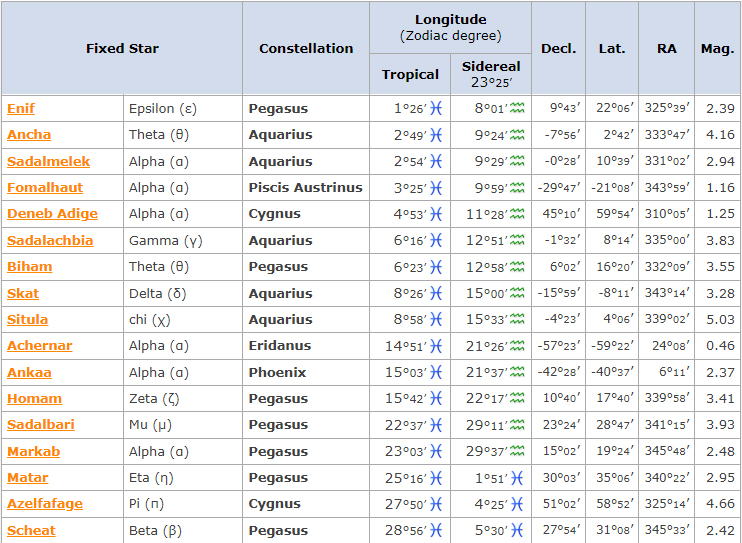Open the Fomalhaut star page
Image resolution: width=742 pixels, height=543 pixels.
click(x=45, y=188)
